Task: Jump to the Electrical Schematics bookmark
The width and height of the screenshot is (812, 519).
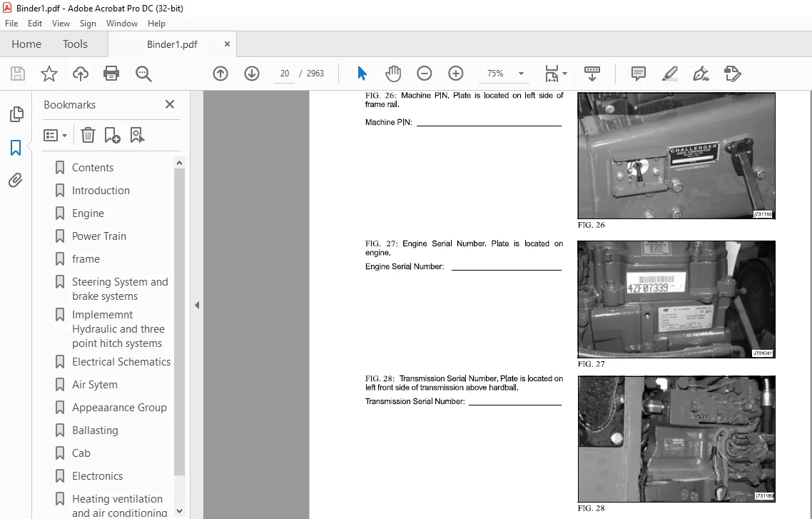Action: [121, 361]
